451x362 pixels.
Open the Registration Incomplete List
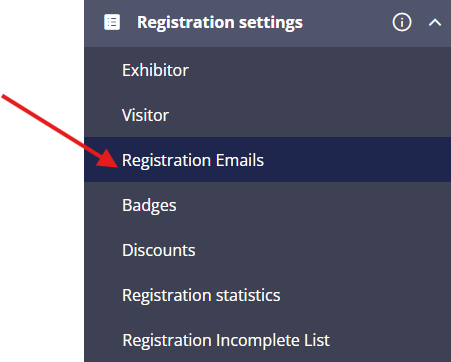(x=268, y=340)
